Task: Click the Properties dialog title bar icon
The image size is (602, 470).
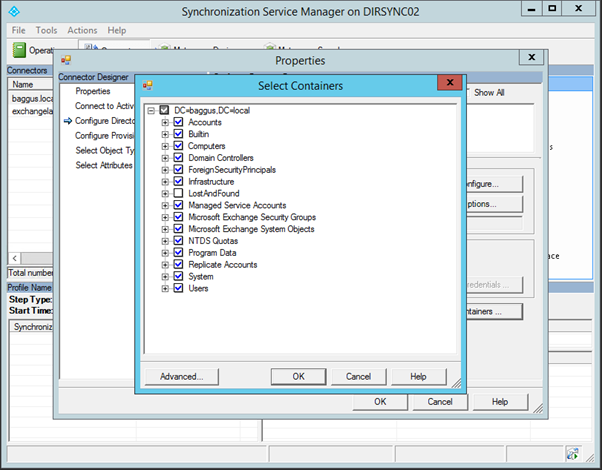Action: [x=66, y=60]
